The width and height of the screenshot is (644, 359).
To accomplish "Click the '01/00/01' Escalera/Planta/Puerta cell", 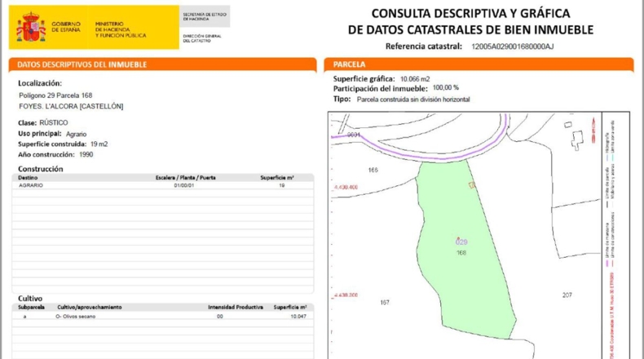I will tap(184, 185).
